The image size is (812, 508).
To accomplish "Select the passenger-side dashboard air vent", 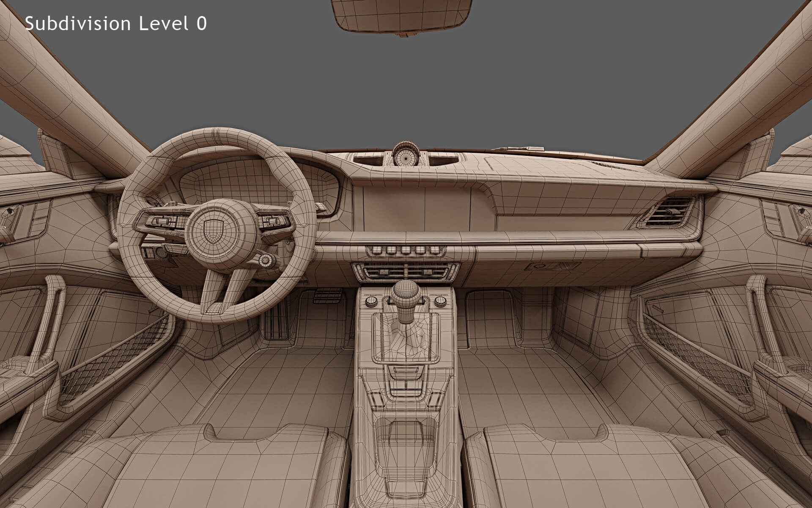I will [668, 212].
